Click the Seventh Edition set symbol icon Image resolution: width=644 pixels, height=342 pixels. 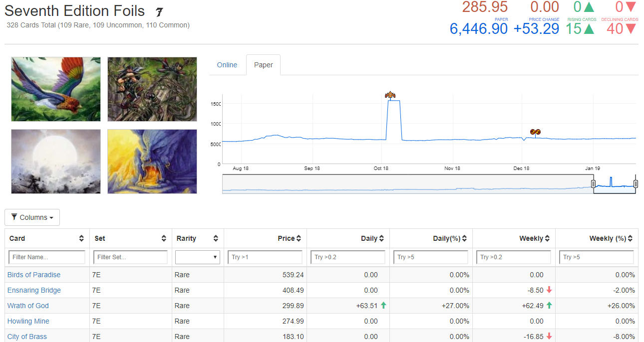[x=159, y=12]
